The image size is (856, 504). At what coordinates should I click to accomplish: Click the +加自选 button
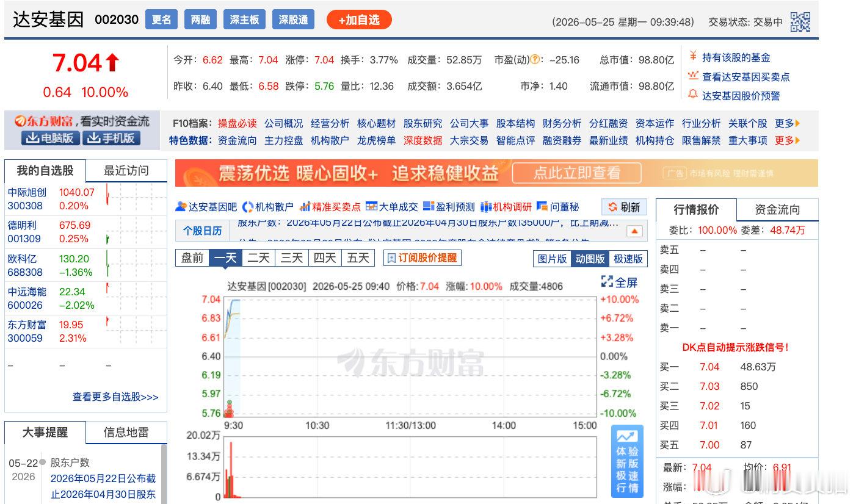pyautogui.click(x=359, y=20)
